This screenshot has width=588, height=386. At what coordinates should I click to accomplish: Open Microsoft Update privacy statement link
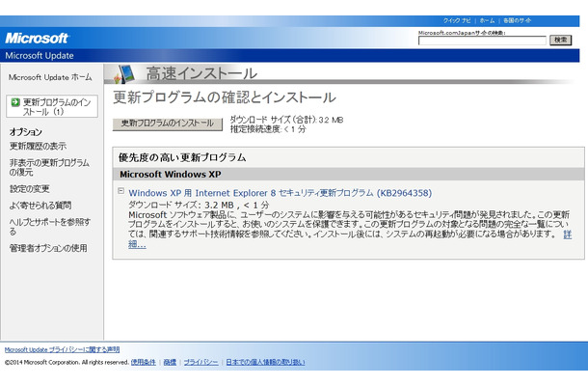62,350
